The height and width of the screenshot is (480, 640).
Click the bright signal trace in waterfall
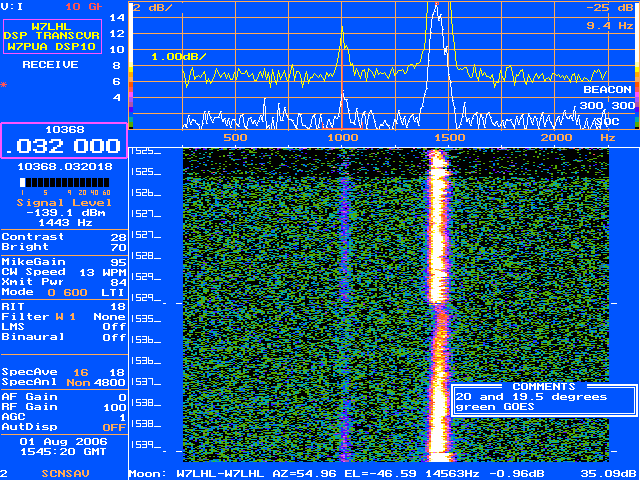coord(440,300)
